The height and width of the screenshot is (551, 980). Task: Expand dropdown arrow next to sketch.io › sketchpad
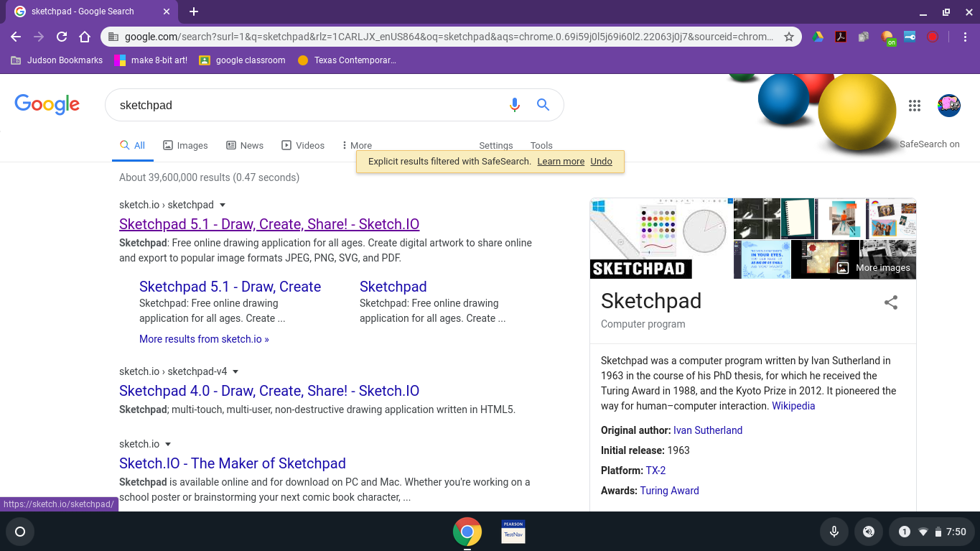click(223, 205)
